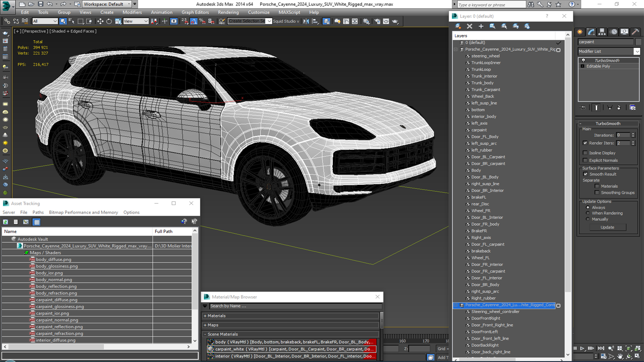Switch Asset Tracking to table view icon
Screen dimensions: 644x362
pyautogui.click(x=37, y=222)
